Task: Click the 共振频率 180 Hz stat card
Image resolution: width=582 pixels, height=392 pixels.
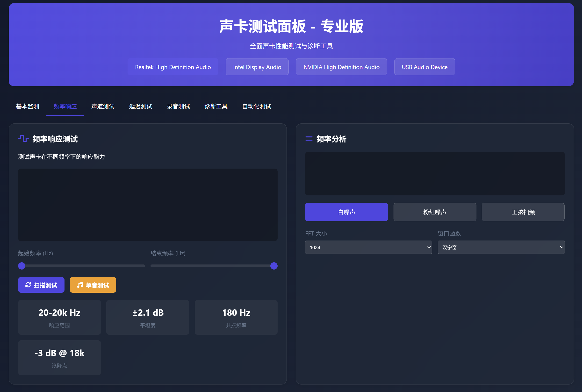Action: click(236, 317)
